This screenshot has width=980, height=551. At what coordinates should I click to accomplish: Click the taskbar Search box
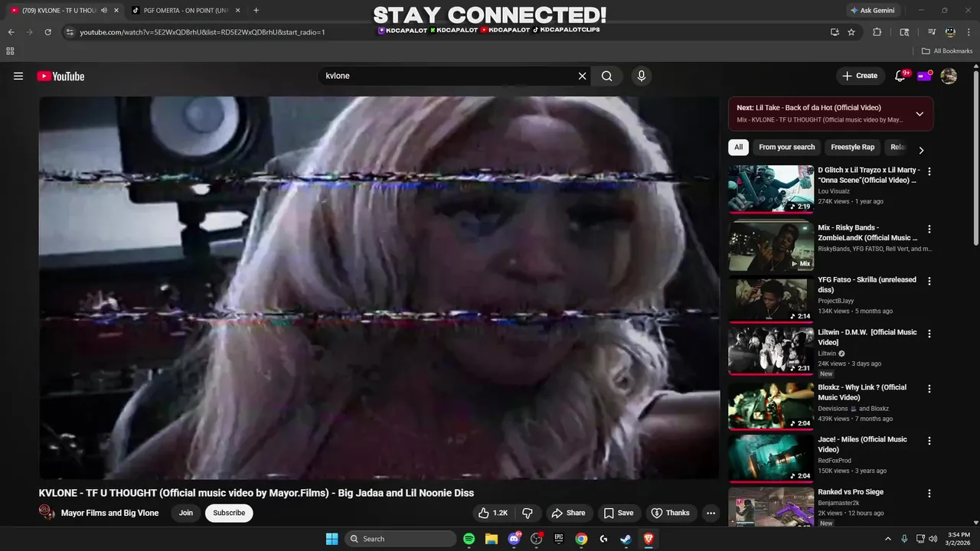(400, 539)
